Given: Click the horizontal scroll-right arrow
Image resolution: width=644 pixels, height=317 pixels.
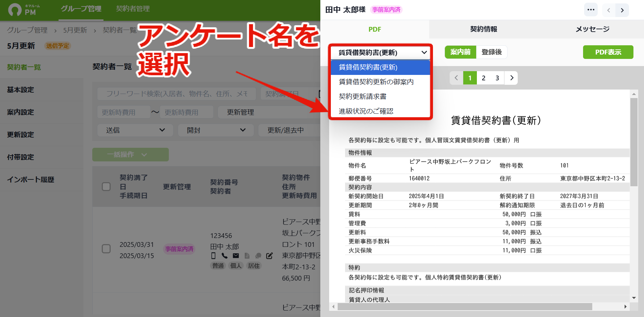Looking at the screenshot, I should tap(626, 307).
